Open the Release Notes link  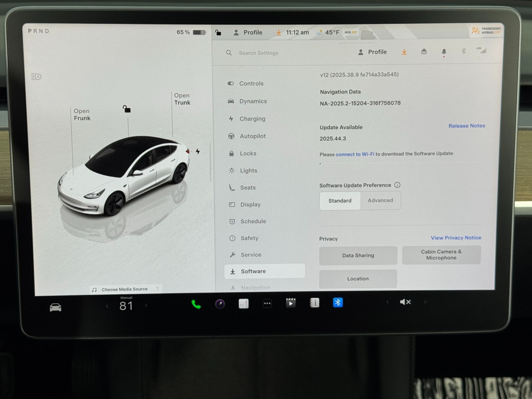tap(466, 126)
